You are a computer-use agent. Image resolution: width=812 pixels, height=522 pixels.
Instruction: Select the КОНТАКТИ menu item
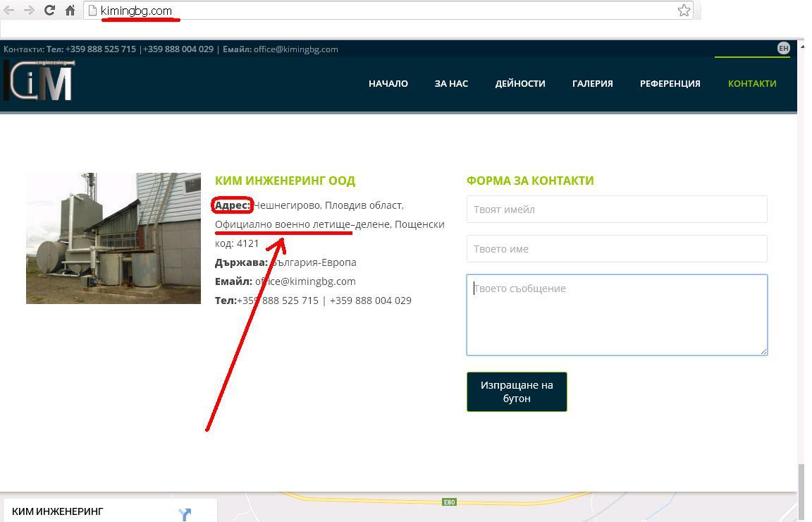pos(752,83)
